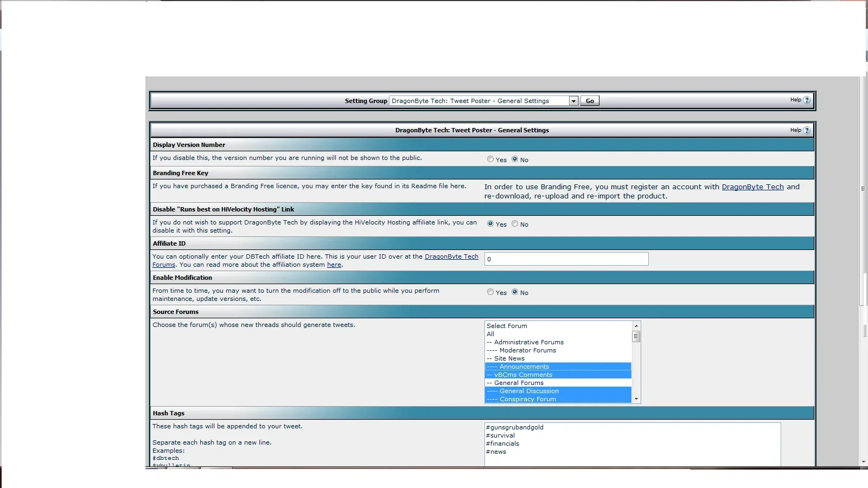The width and height of the screenshot is (868, 488).
Task: Select Yes for Display Version Number
Action: 490,159
